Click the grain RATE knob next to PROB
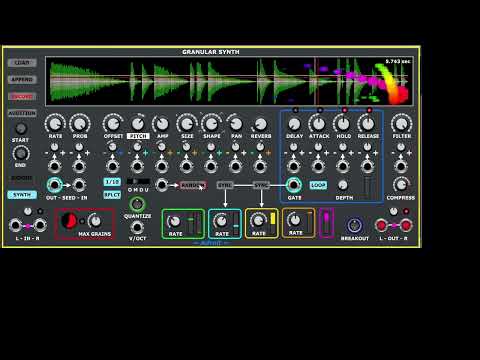This screenshot has height=360, width=480. 55,124
